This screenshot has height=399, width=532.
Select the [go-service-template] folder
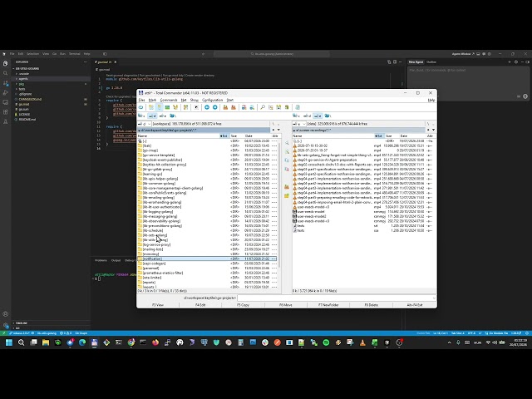click(159, 155)
